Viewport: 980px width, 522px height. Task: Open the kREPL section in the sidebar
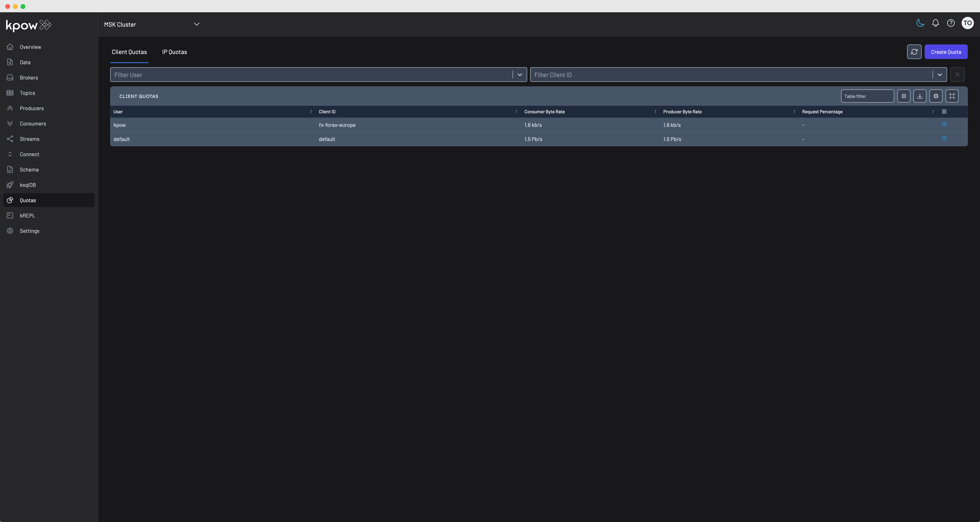[x=27, y=216]
